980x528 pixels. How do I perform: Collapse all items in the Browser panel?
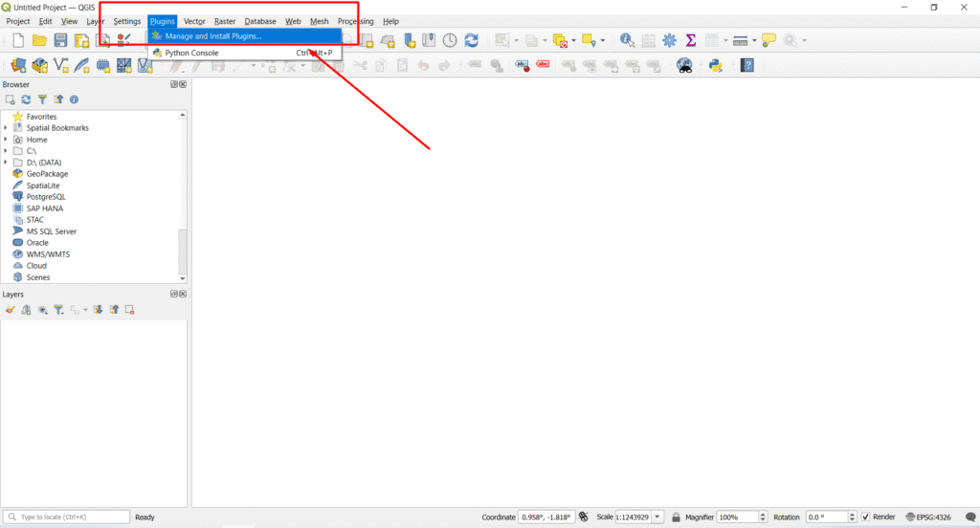pyautogui.click(x=58, y=99)
